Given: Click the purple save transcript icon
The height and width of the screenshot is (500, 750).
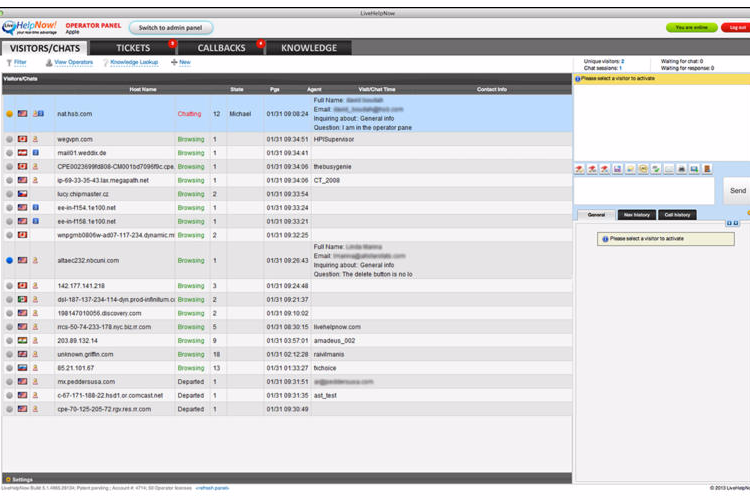Looking at the screenshot, I should pyautogui.click(x=618, y=169).
